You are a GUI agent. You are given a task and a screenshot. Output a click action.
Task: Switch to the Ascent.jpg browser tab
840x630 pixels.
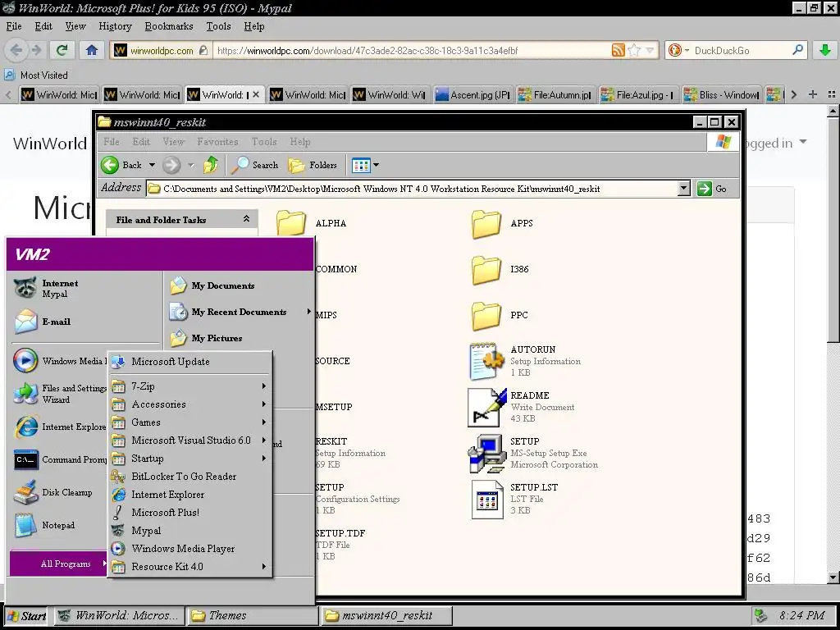tap(473, 95)
